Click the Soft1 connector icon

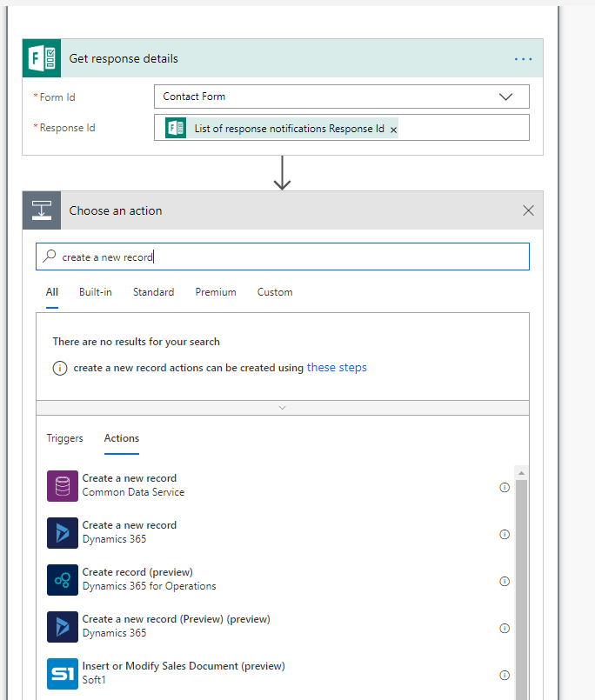pyautogui.click(x=63, y=674)
